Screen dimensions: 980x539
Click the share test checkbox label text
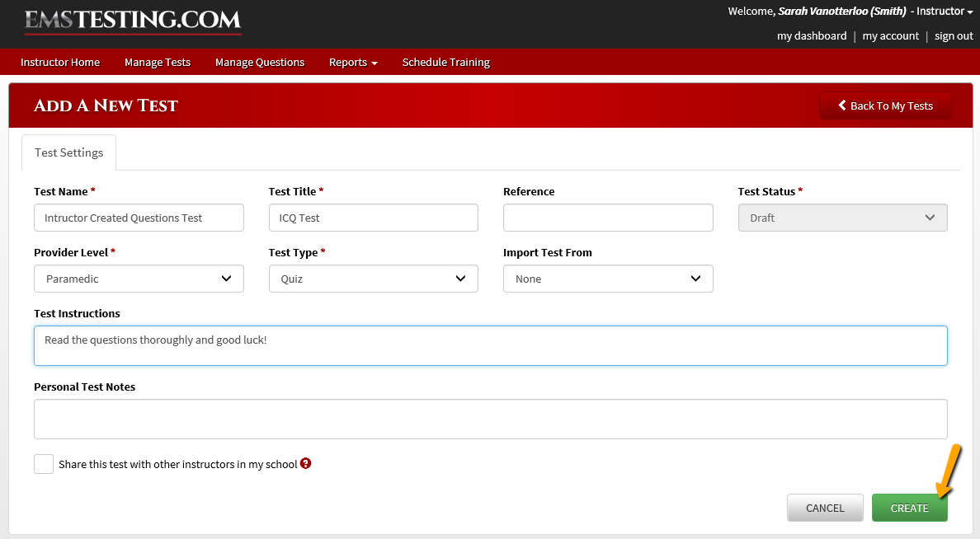(178, 464)
